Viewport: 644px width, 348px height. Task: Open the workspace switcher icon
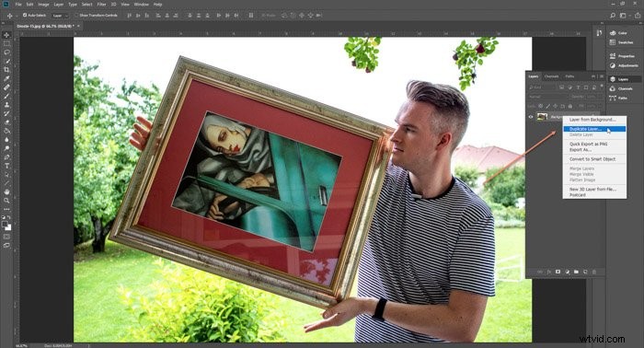click(x=623, y=16)
